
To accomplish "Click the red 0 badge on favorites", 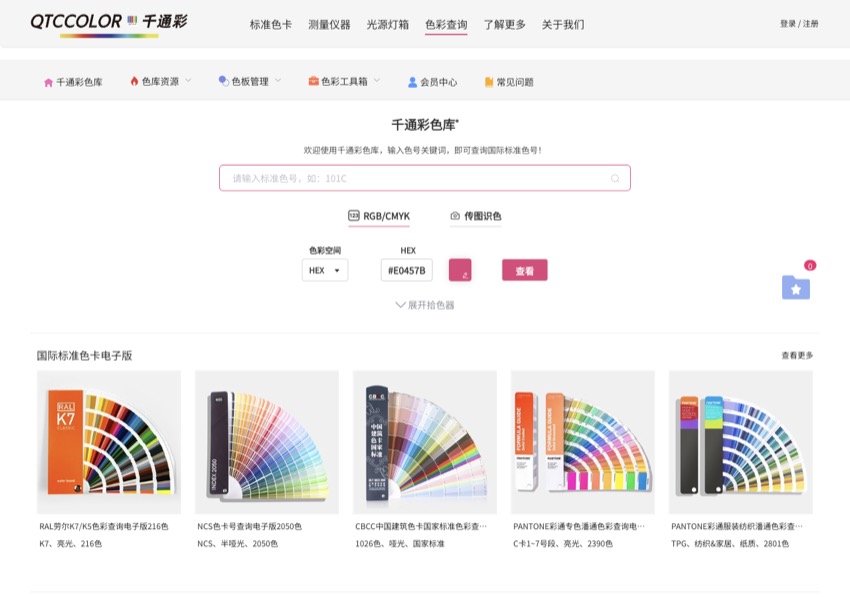I will [x=810, y=265].
